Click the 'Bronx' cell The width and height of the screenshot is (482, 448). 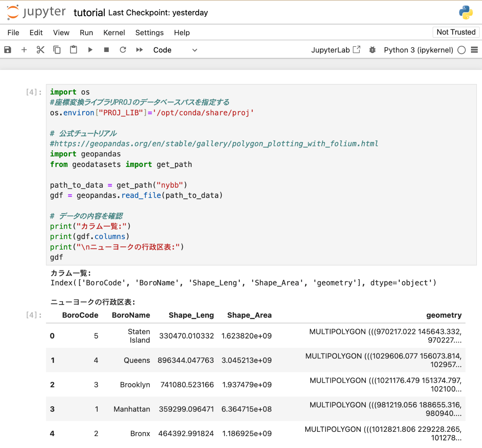pos(140,434)
